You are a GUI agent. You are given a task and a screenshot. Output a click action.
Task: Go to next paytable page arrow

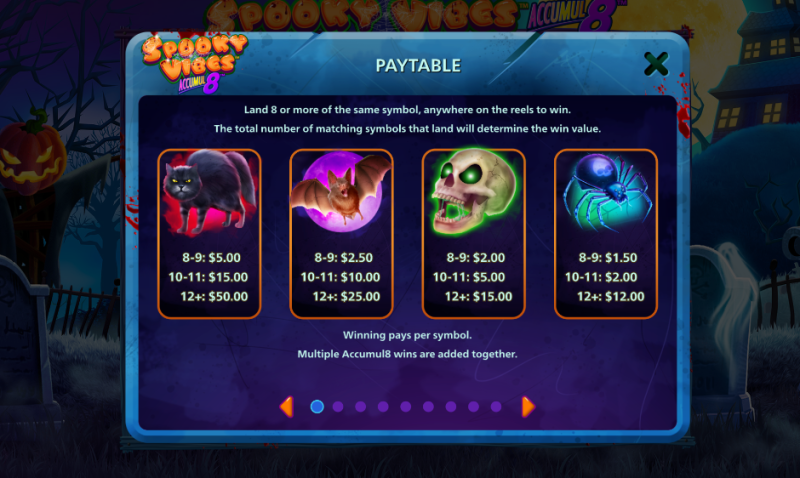click(x=528, y=407)
